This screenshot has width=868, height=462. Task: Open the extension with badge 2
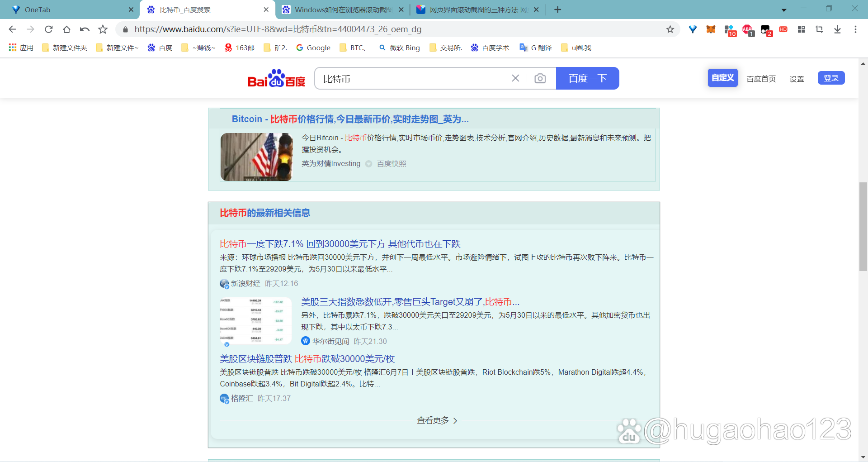click(x=766, y=30)
